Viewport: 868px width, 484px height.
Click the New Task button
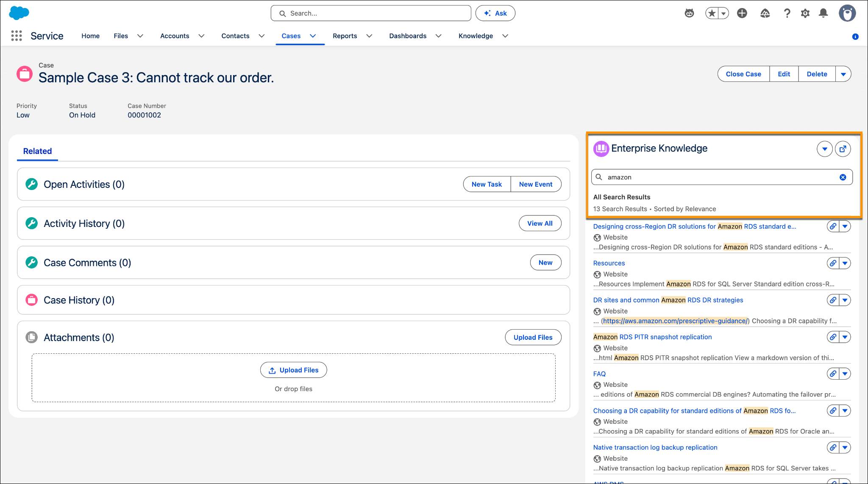point(487,184)
